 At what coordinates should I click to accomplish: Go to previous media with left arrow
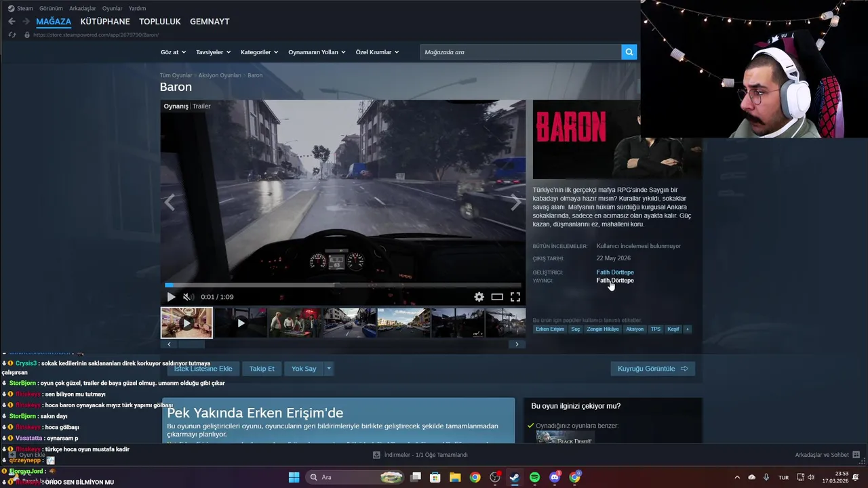click(x=170, y=202)
